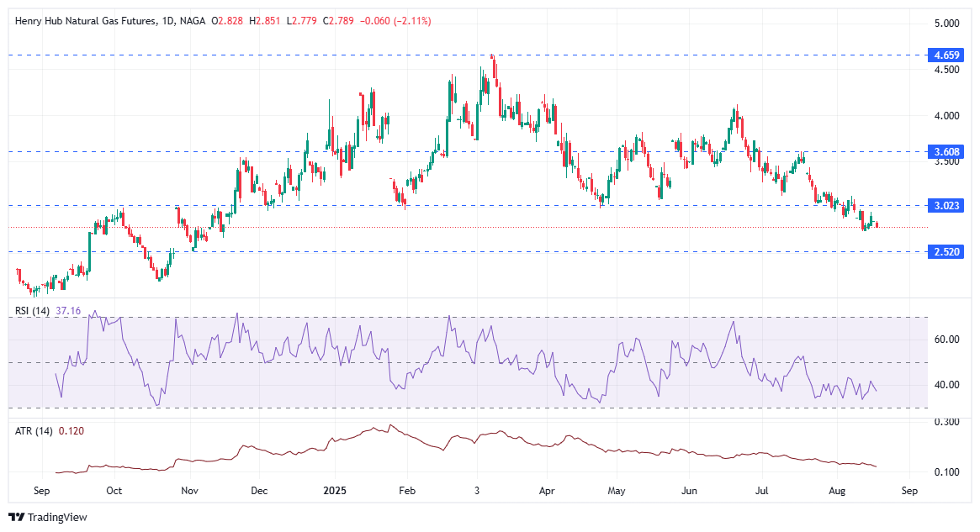This screenshot has width=980, height=532.
Task: Click the Sep label at left of time axis
Action: (x=42, y=490)
